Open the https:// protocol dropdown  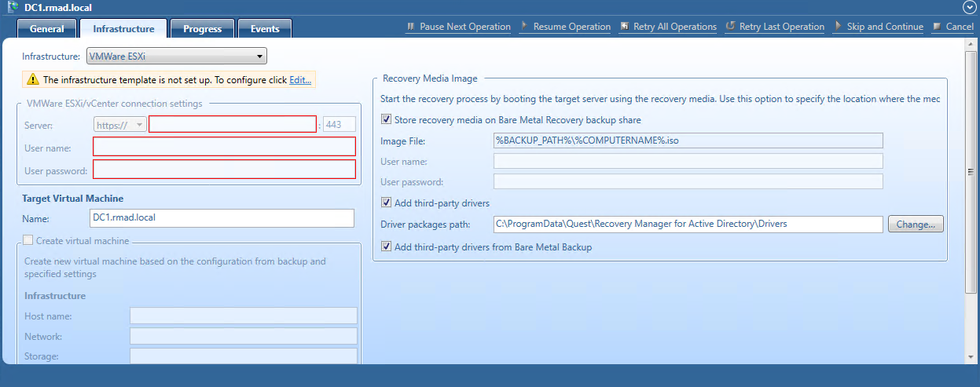(x=119, y=124)
